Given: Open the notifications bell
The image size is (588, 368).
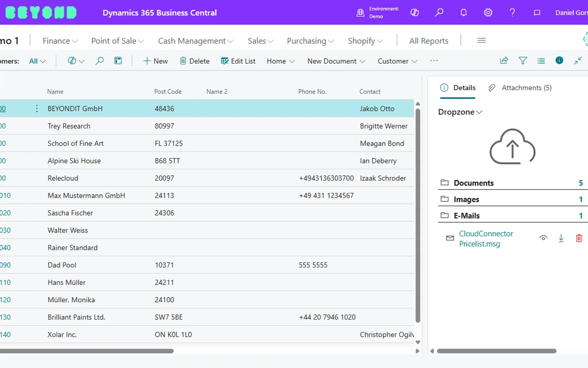Looking at the screenshot, I should (463, 13).
